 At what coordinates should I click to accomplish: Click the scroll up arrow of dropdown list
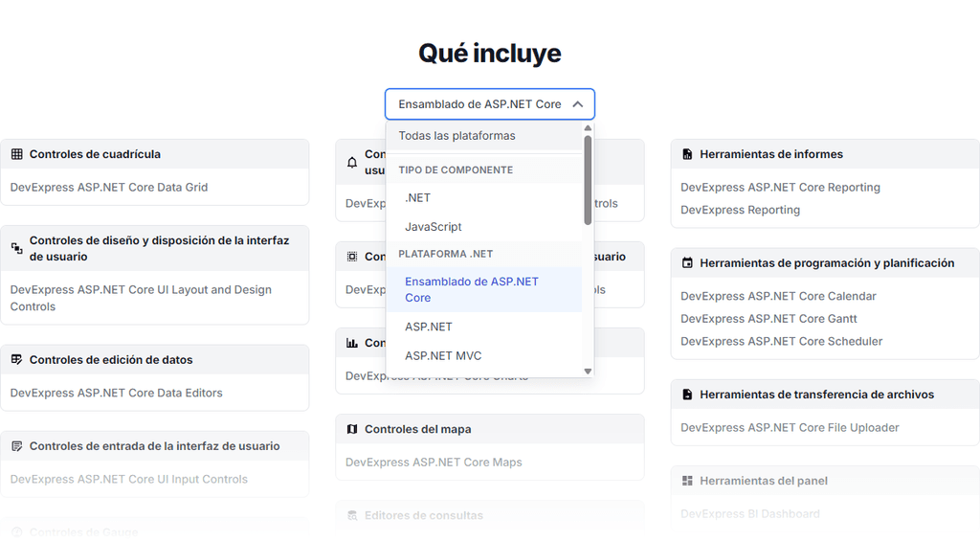click(588, 127)
